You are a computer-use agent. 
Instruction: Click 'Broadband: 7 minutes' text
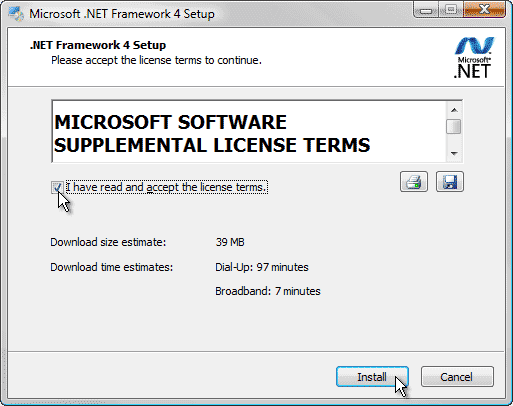(x=268, y=291)
